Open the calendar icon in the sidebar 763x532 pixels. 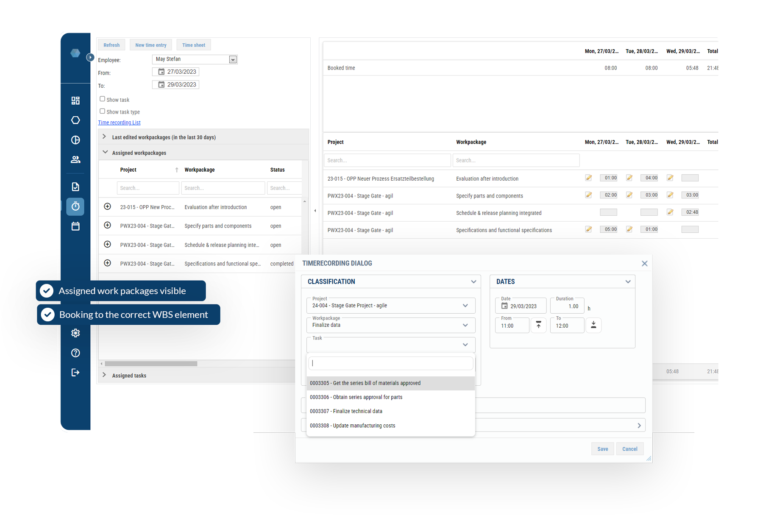pos(75,226)
